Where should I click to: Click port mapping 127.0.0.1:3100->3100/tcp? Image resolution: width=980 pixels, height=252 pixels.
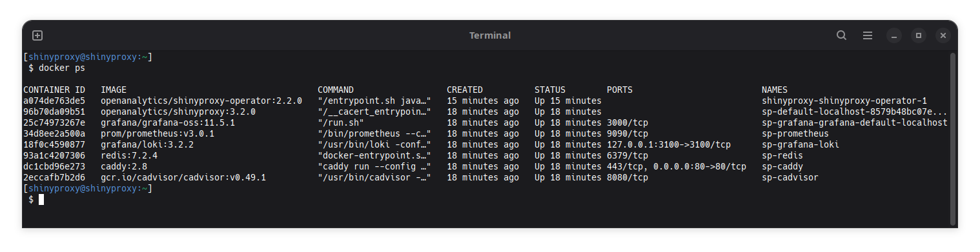[x=669, y=144]
